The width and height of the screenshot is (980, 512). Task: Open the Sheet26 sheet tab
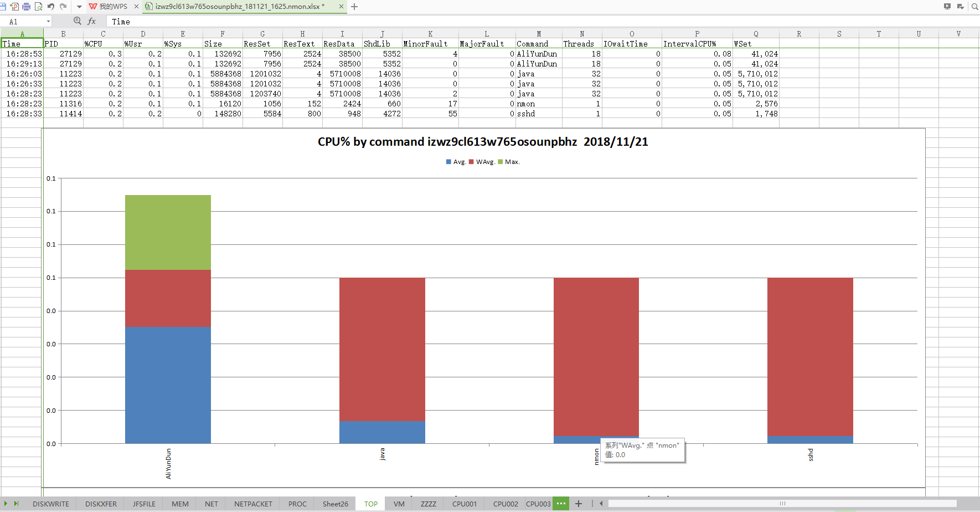click(336, 504)
